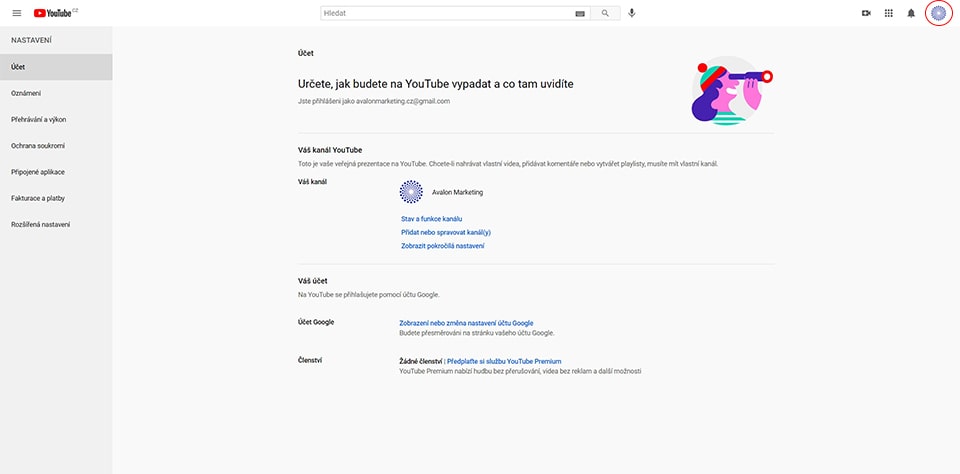Click the Účet Google label

pos(316,322)
